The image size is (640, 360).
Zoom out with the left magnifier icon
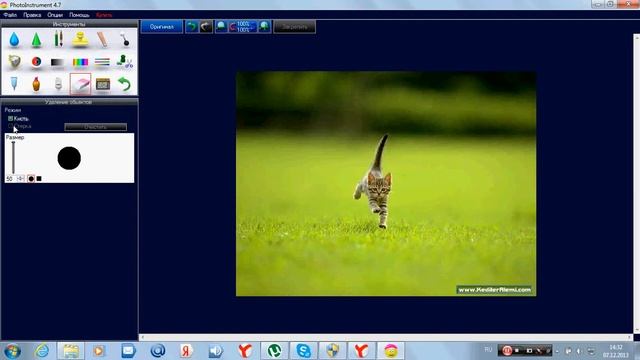221,27
